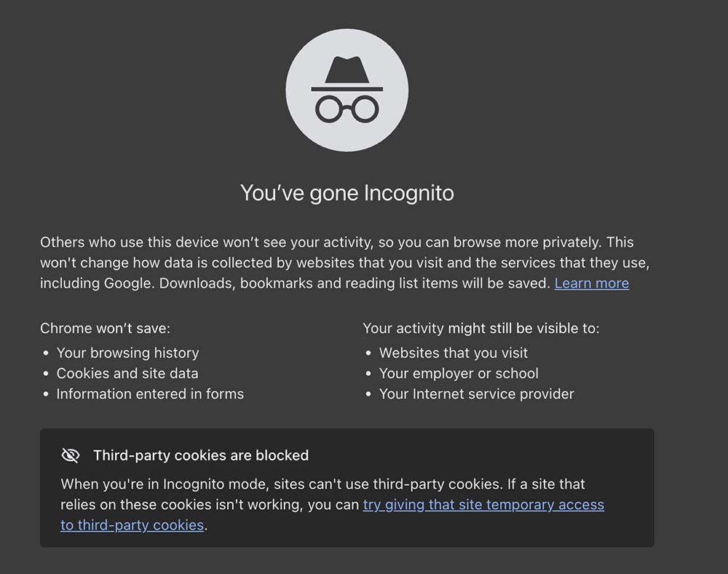The image size is (728, 574).
Task: Open the Learn more link
Action: tap(591, 283)
